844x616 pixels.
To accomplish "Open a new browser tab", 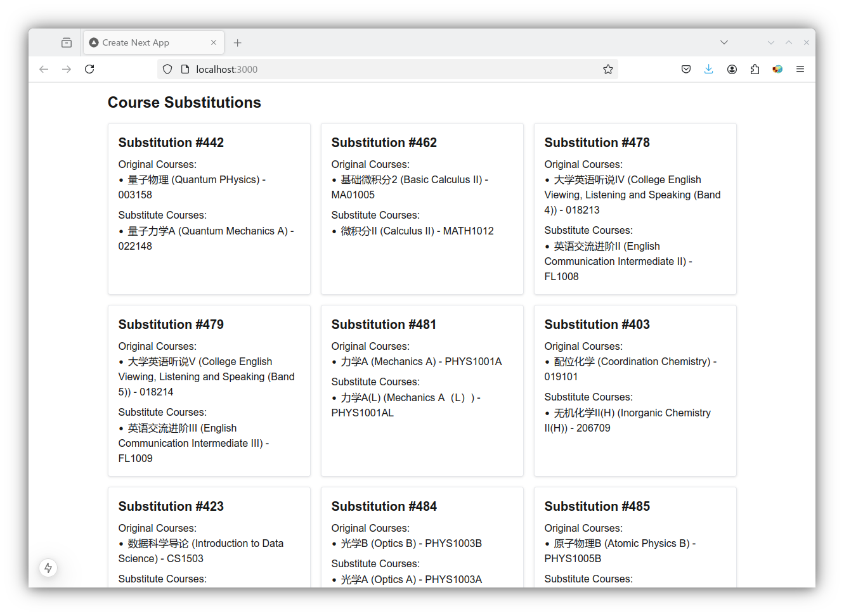I will click(x=238, y=42).
